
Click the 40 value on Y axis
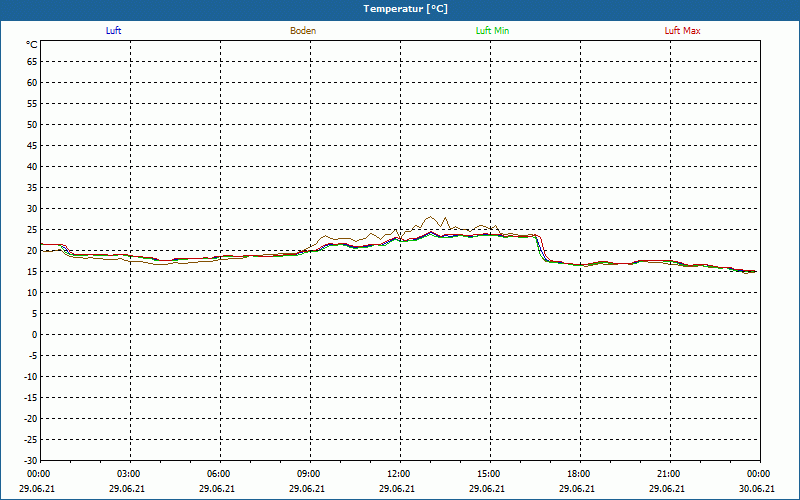coord(32,167)
